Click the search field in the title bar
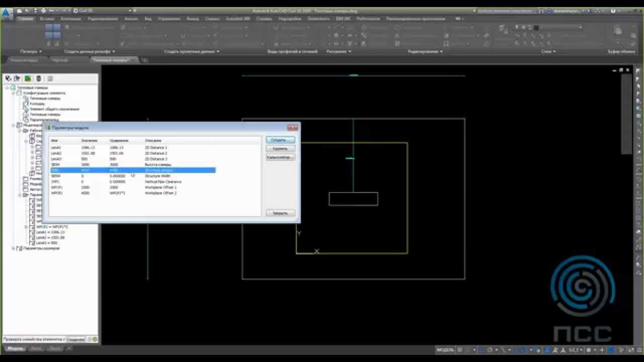 pos(506,10)
